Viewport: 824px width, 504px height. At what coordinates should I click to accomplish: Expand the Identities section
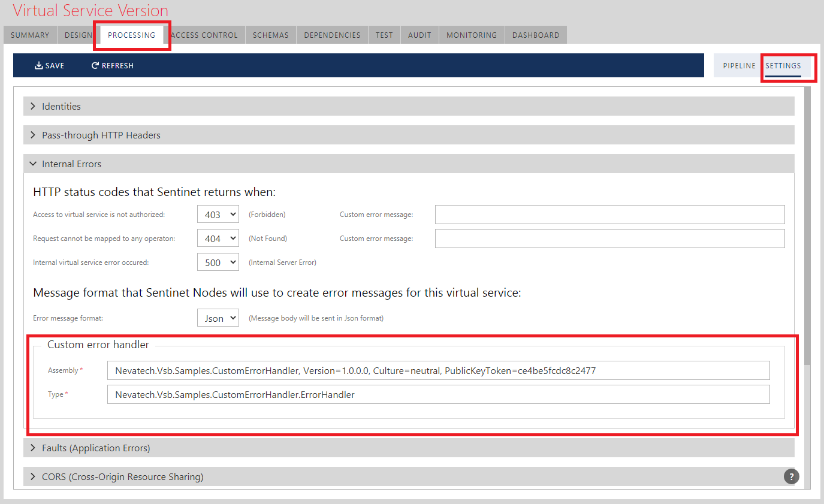(x=61, y=106)
